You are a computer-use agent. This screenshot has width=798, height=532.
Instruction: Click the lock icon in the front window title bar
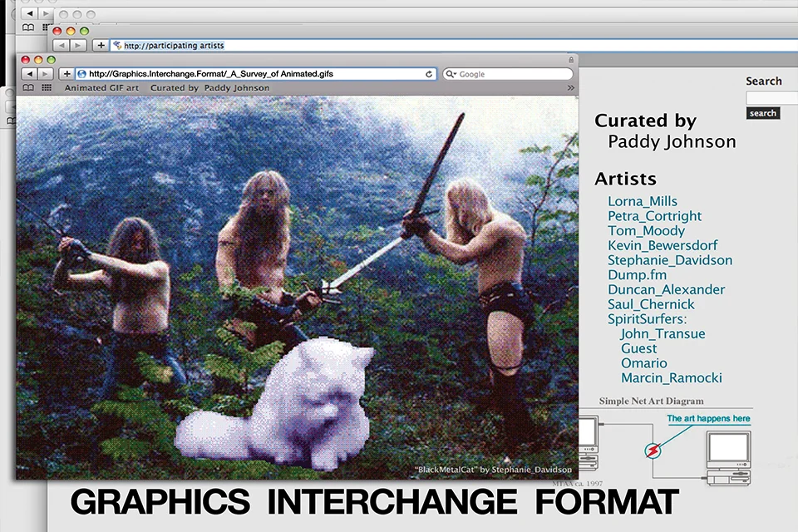[x=571, y=60]
